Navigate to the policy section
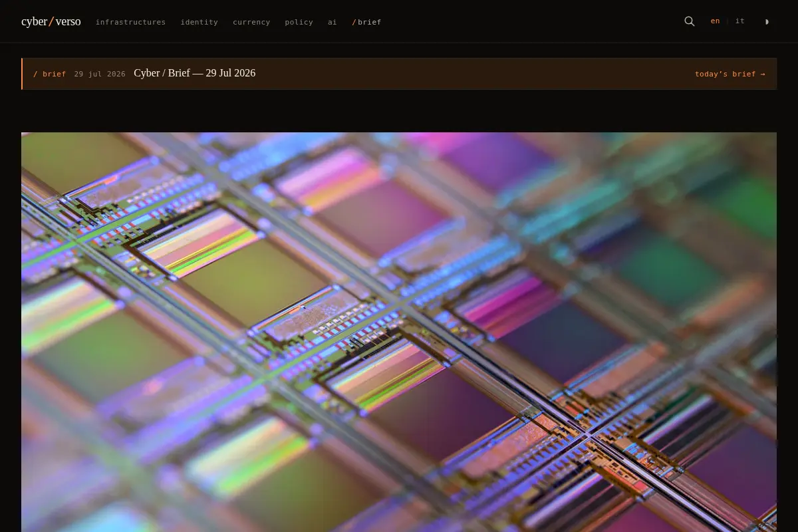Screen dimensions: 798x532 click(x=299, y=22)
